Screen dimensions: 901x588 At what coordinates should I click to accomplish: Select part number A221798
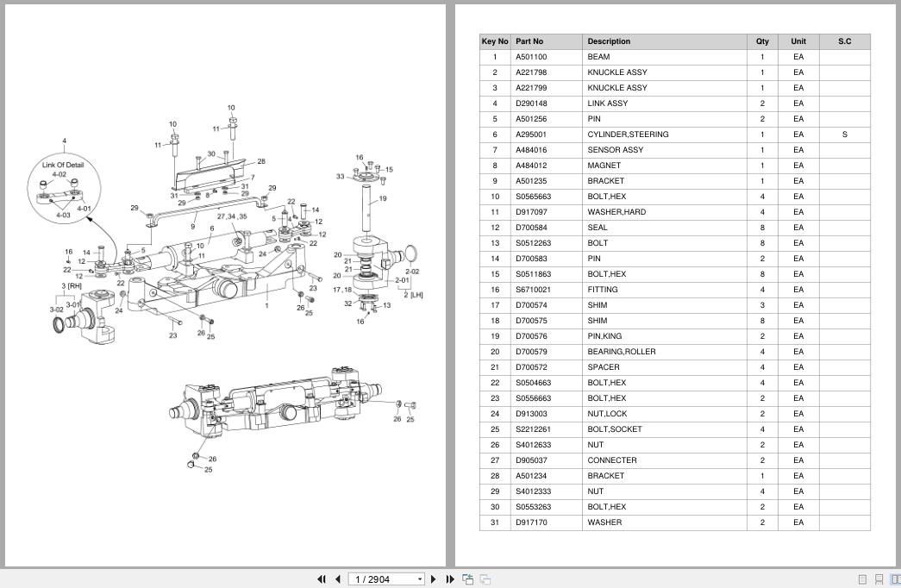pos(531,72)
